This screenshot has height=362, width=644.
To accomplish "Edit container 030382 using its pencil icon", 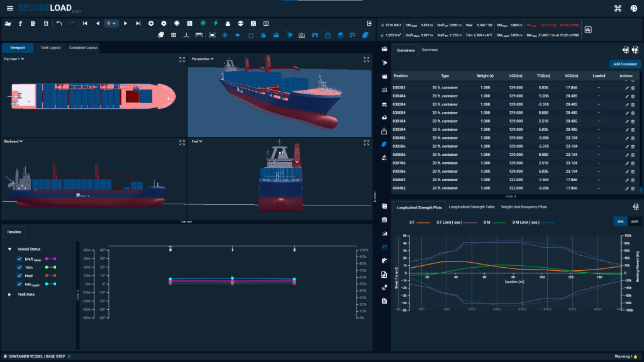I will (x=626, y=88).
